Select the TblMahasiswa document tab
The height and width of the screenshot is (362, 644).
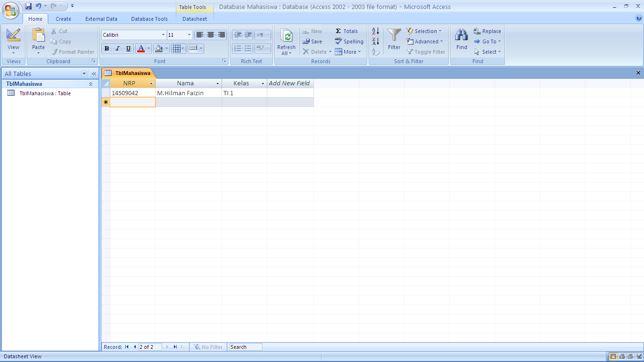[129, 73]
